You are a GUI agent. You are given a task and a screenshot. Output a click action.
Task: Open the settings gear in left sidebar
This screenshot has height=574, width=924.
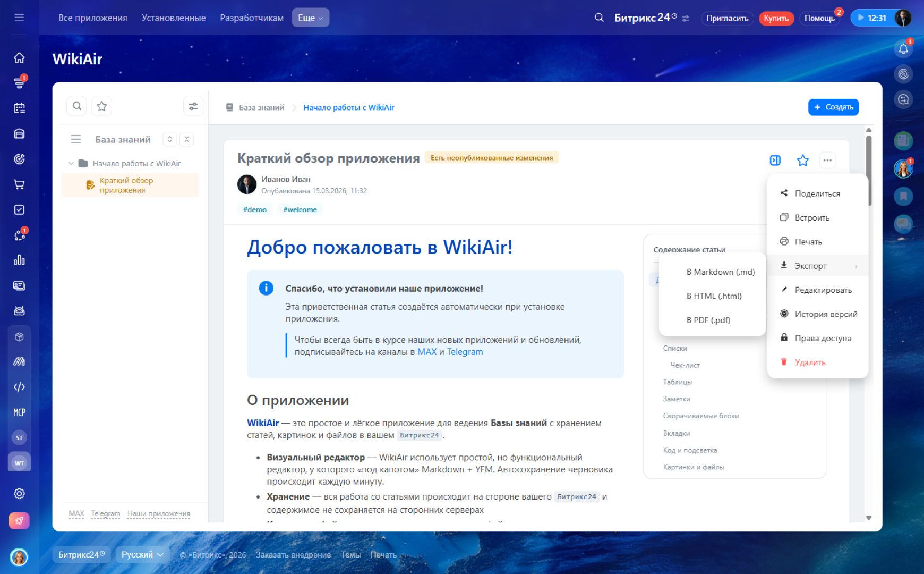click(x=19, y=494)
